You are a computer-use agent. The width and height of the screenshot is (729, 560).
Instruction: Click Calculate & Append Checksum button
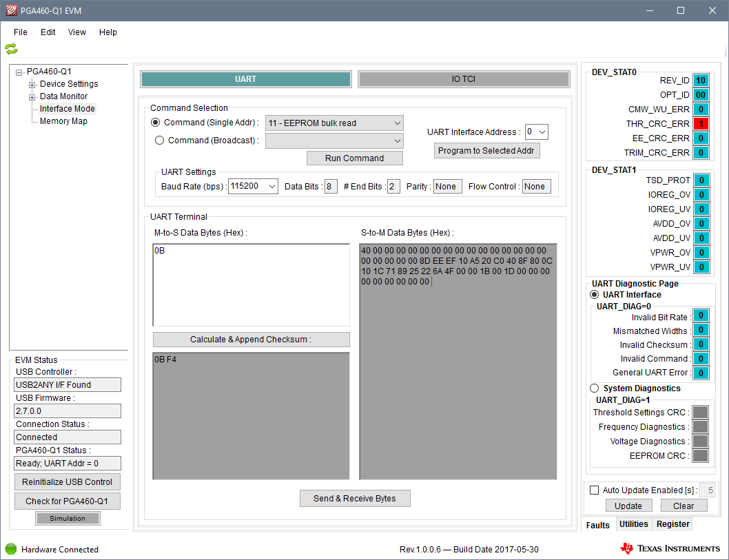251,340
